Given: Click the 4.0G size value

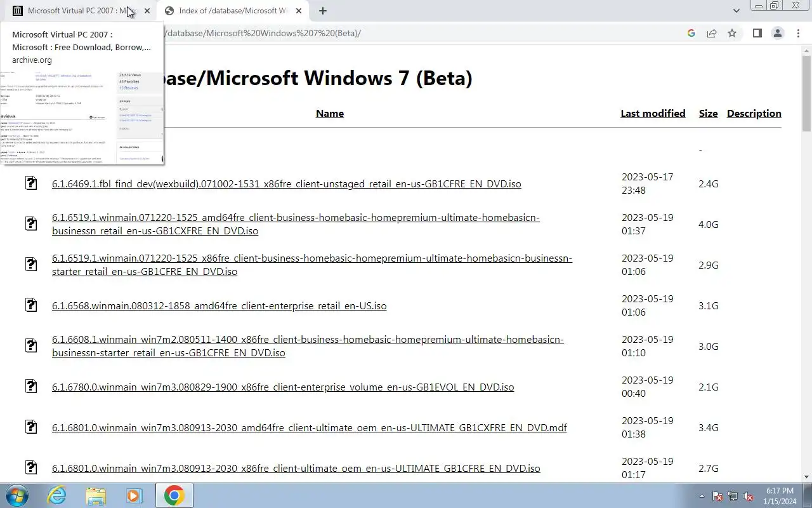Looking at the screenshot, I should pyautogui.click(x=708, y=225).
